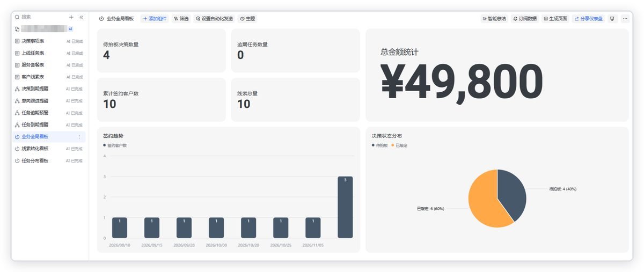The image size is (644, 272).
Task: Click the bar for 2026/10/08
Action: [216, 227]
